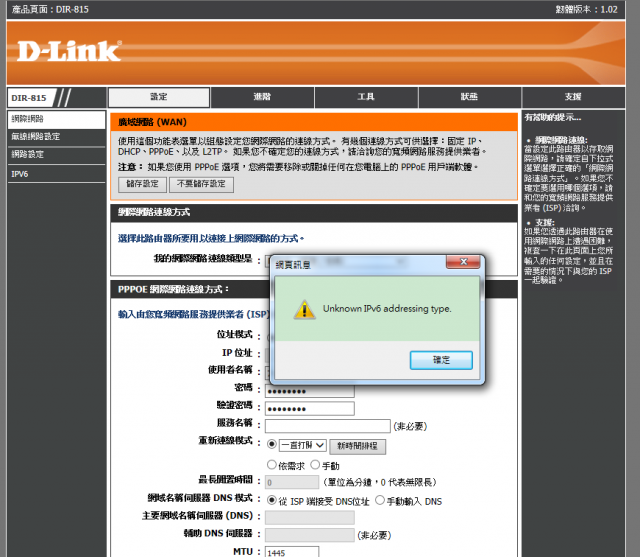Open the 設定 tab
Screen dimensions: 640x557
159,97
